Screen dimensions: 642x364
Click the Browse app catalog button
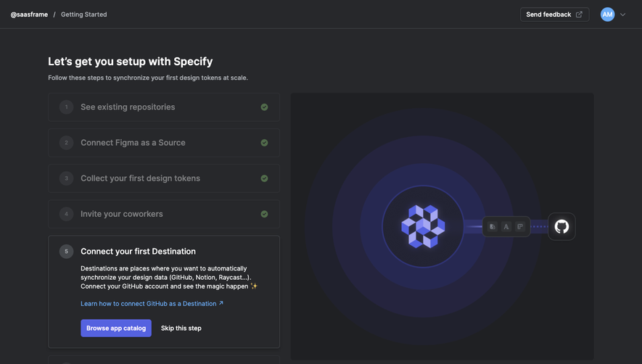(116, 328)
